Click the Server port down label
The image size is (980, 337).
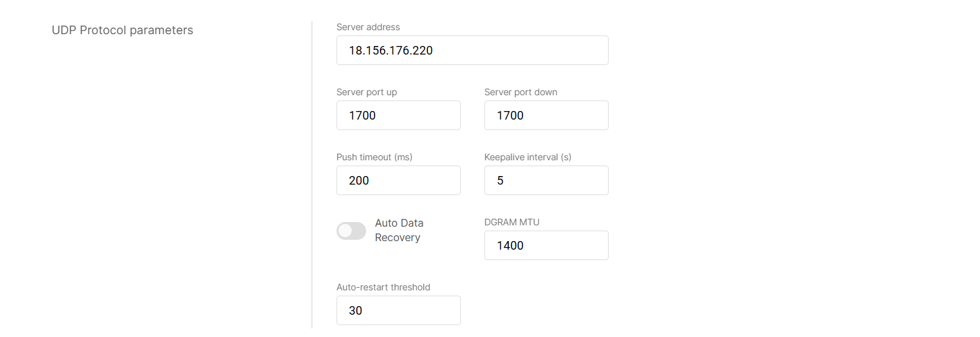(x=521, y=92)
